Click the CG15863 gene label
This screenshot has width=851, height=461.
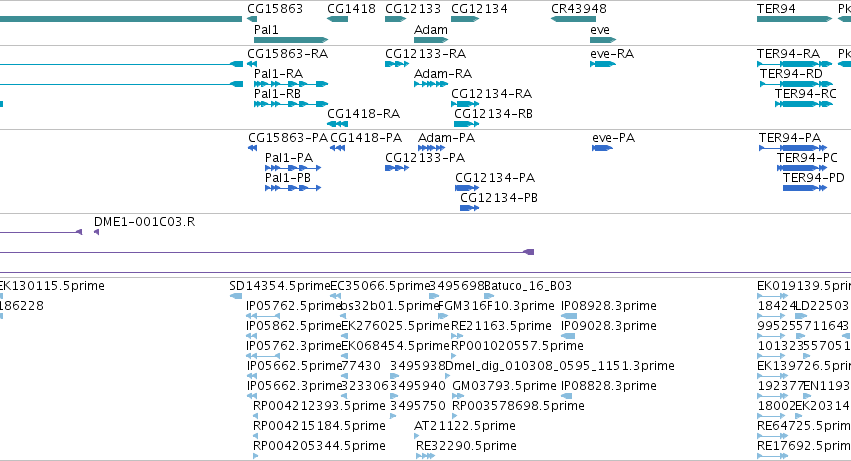click(x=275, y=9)
